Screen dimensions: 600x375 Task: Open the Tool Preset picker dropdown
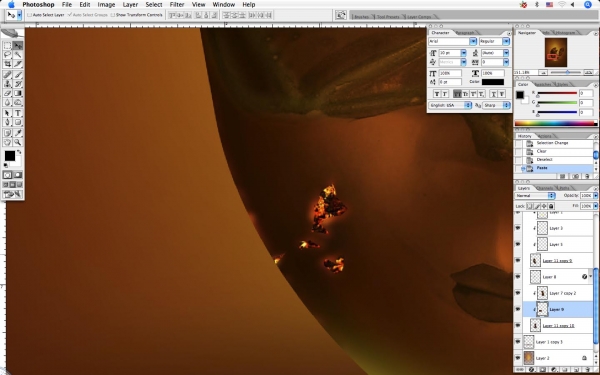click(20, 15)
